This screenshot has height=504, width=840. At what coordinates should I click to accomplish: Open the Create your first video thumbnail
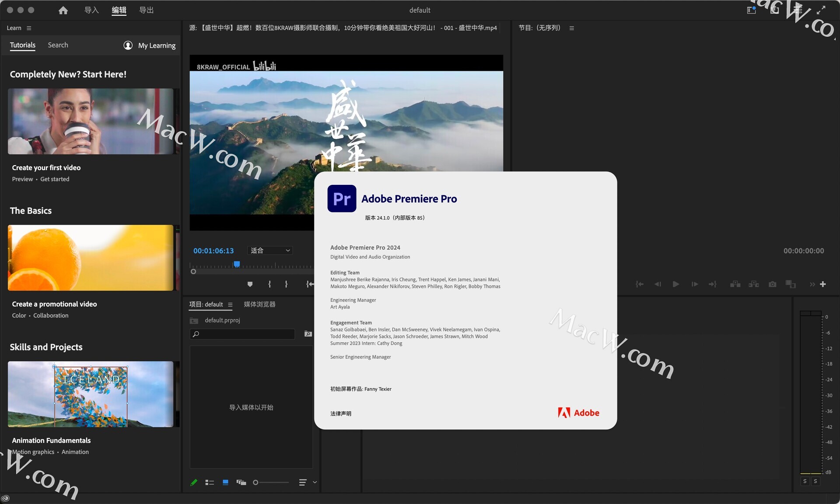(x=91, y=122)
